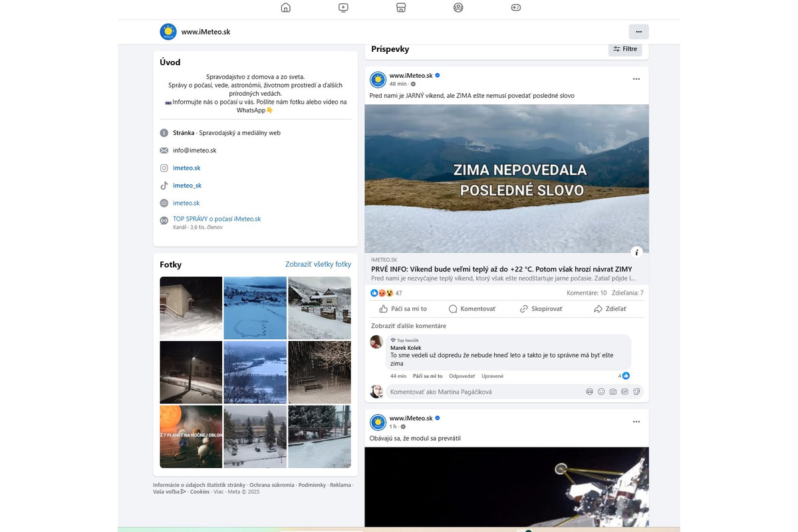Click the audience globe icon on 1 h post
The height and width of the screenshot is (532, 798).
coord(403,426)
